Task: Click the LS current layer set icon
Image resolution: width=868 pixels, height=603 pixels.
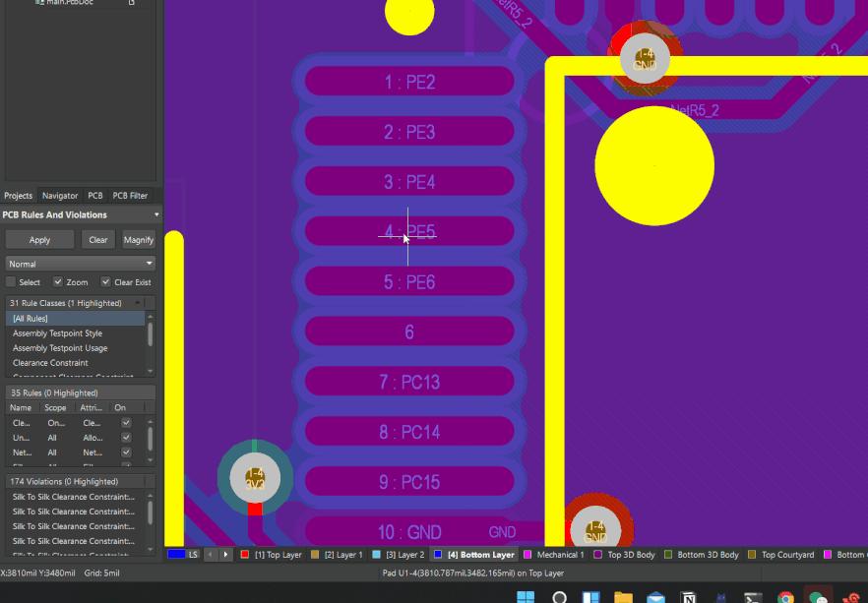Action: pos(193,555)
